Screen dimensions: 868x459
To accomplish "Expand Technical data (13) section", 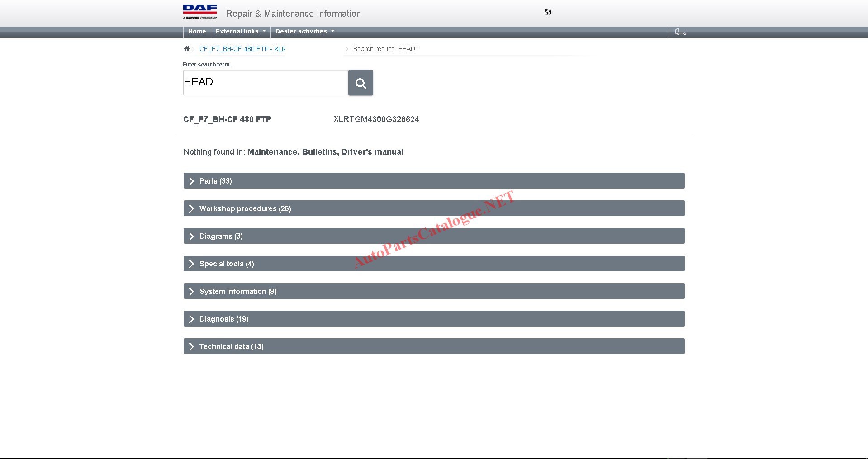I will (x=231, y=346).
